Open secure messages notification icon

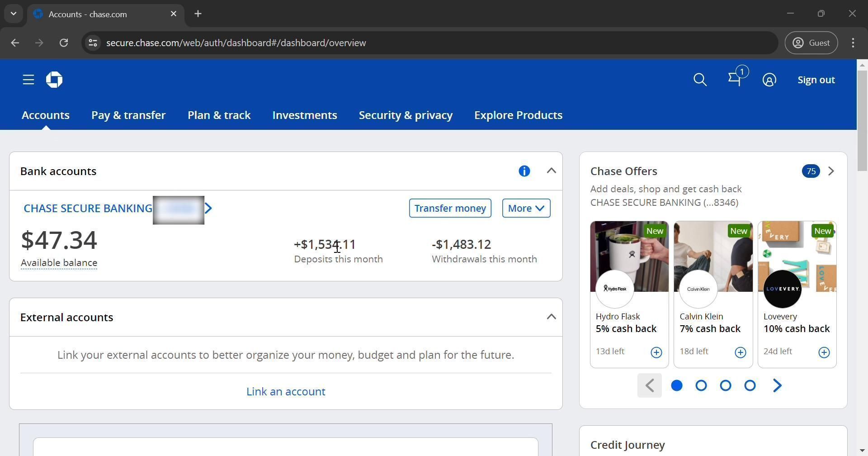click(735, 80)
